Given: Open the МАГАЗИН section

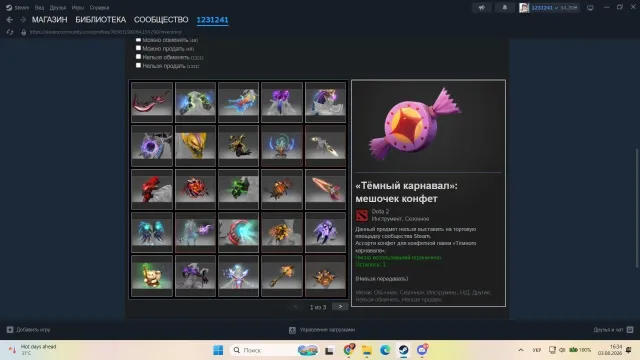Looking at the screenshot, I should tap(49, 20).
